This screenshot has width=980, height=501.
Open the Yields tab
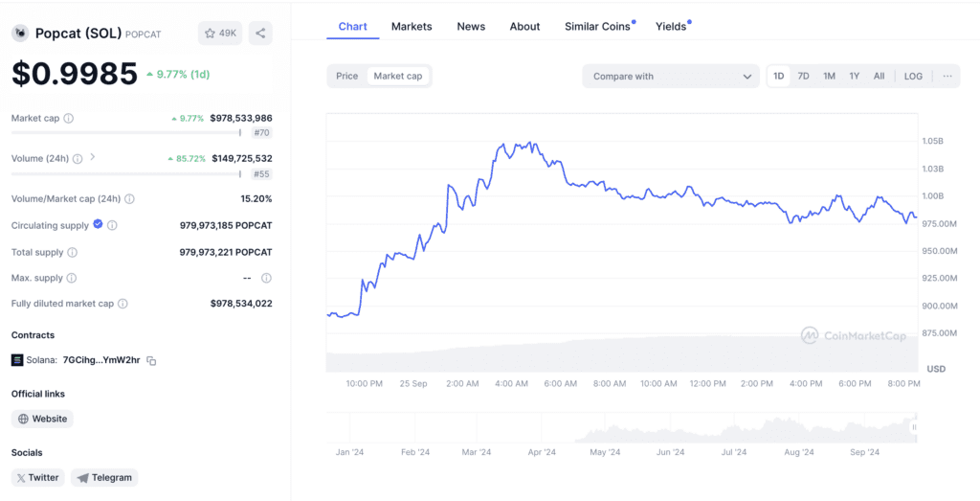coord(672,26)
